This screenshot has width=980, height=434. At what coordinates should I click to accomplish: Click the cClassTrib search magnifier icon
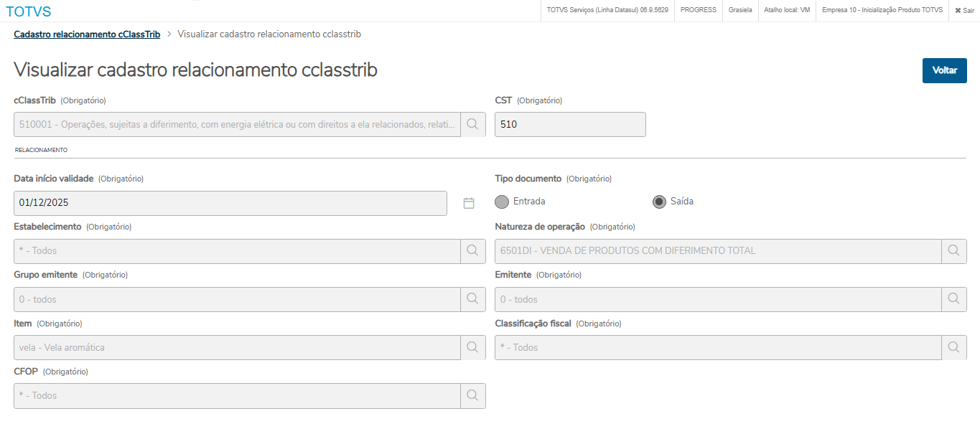472,124
